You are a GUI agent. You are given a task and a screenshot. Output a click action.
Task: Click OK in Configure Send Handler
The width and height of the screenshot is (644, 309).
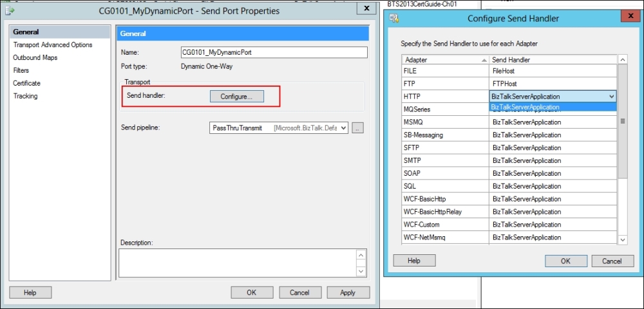(566, 261)
